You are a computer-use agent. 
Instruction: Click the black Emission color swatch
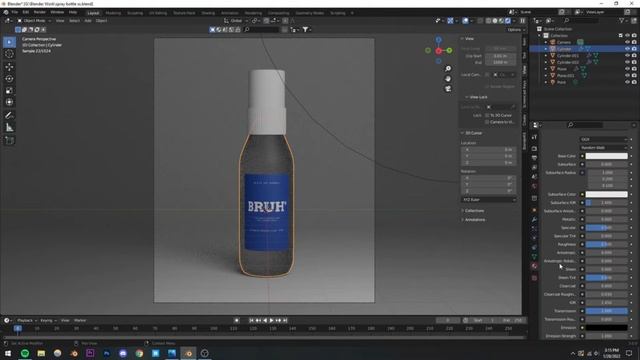pyautogui.click(x=607, y=327)
